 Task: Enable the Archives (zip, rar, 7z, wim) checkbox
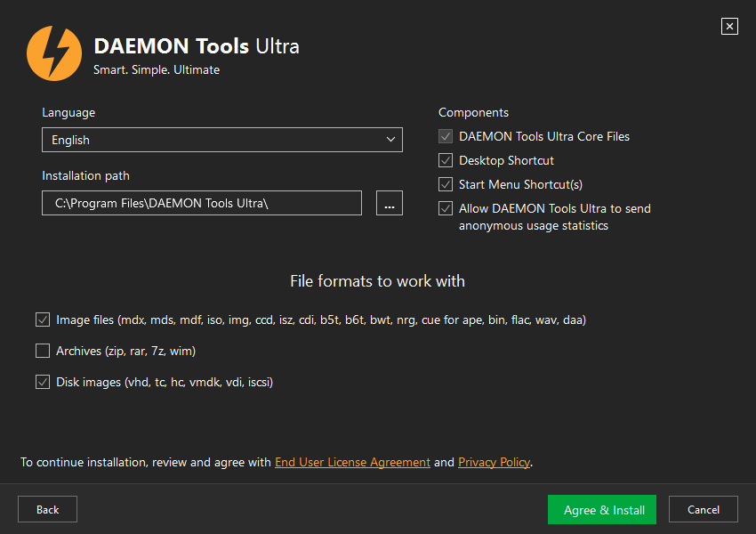coord(43,351)
